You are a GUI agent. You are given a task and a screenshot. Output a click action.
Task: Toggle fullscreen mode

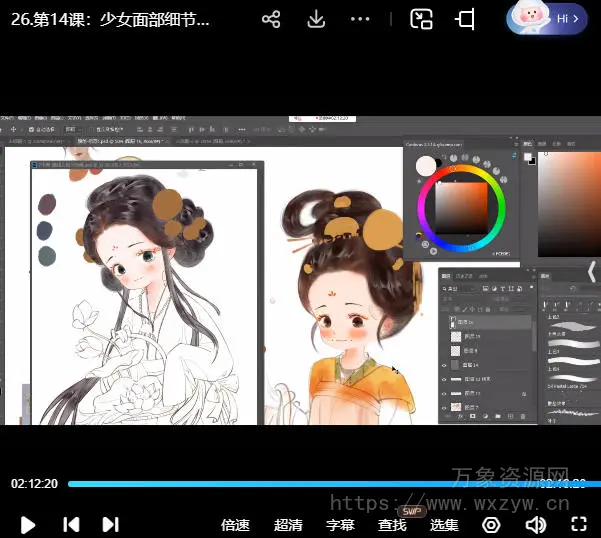pos(578,524)
